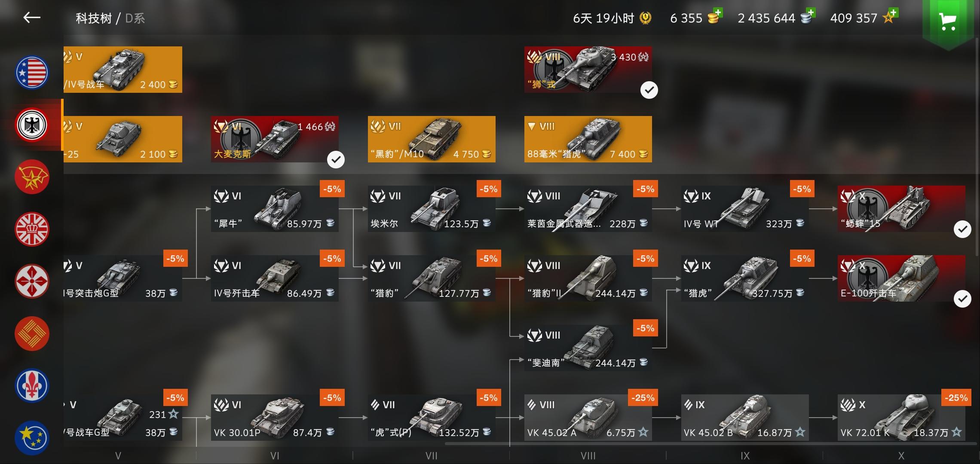Toggle the checkmark on 大麦克斯 tank
This screenshot has height=464, width=980.
coord(336,160)
